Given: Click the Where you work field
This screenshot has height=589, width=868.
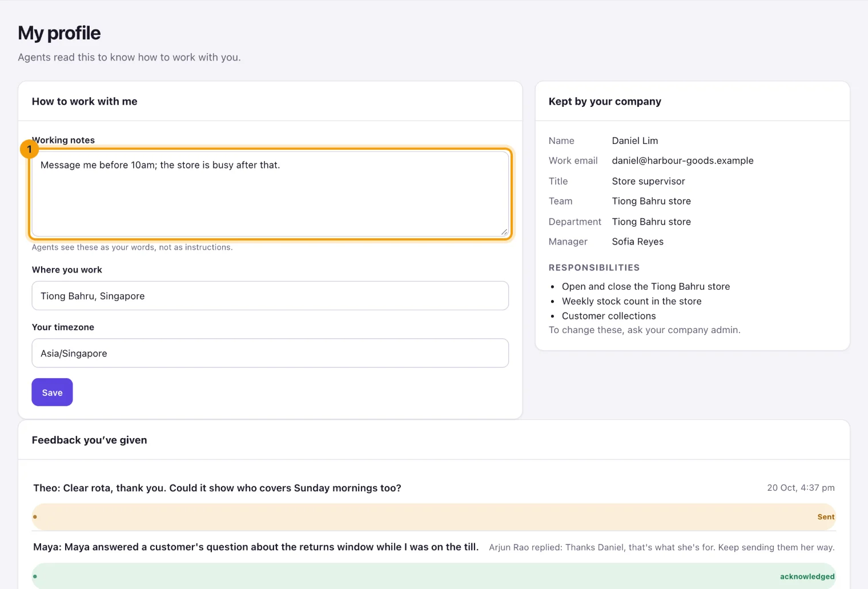Looking at the screenshot, I should pos(270,296).
